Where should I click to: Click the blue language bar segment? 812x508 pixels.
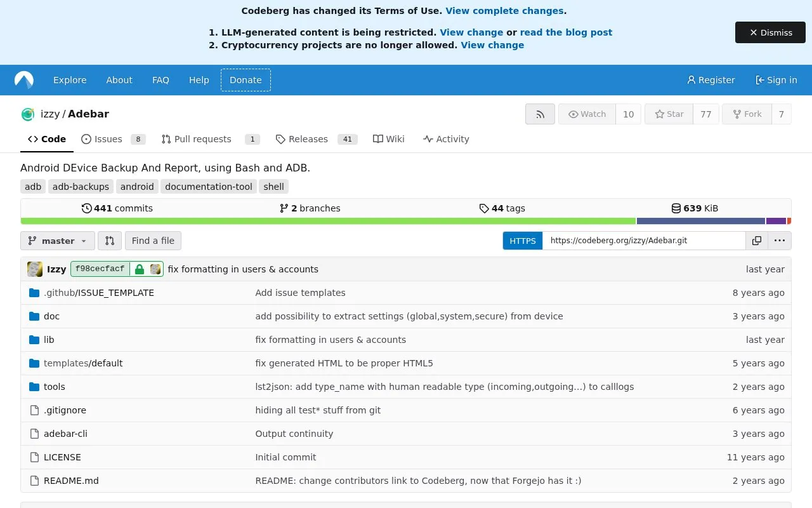[701, 221]
